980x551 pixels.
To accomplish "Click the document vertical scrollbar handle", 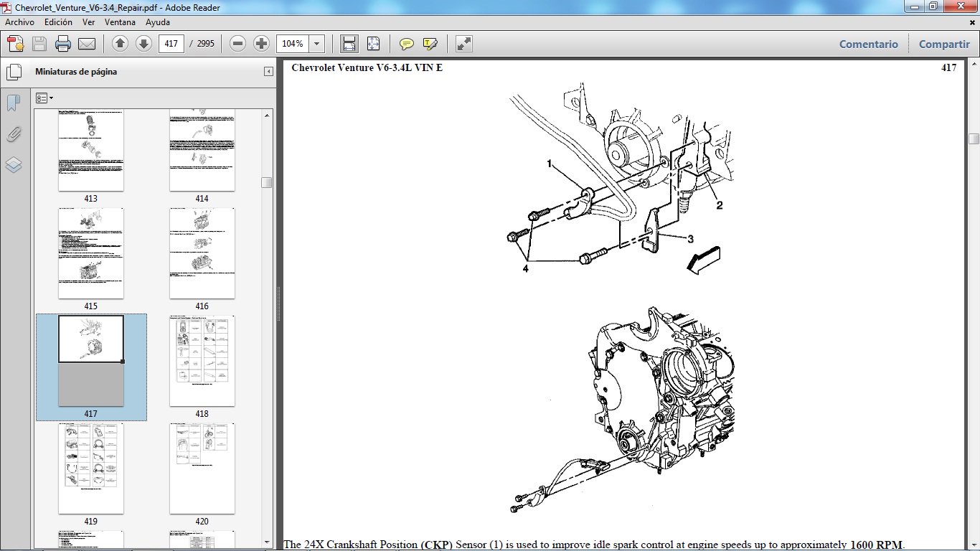I will (x=974, y=138).
